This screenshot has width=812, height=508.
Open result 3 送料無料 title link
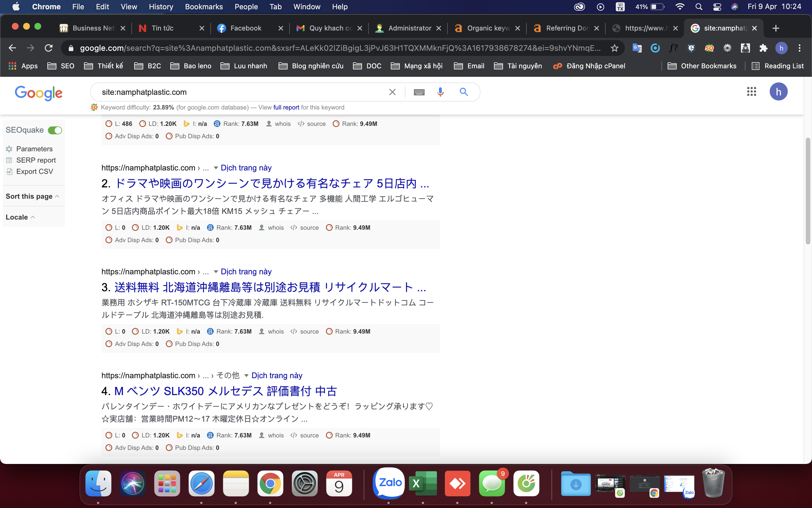click(270, 287)
